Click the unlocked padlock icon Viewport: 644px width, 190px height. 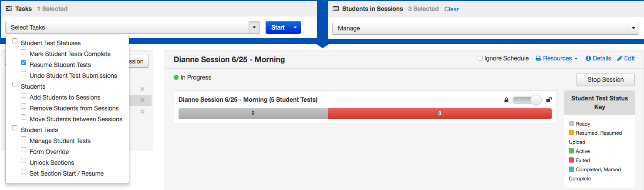point(549,100)
